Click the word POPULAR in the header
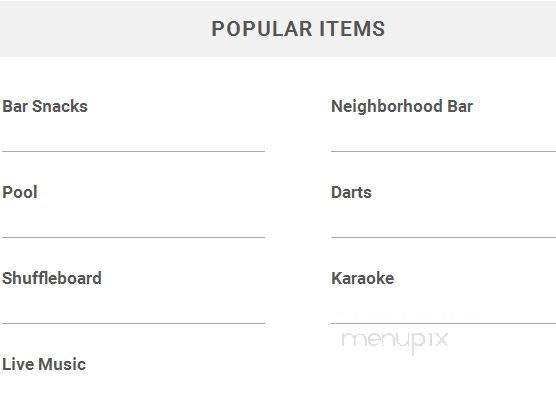 [262, 29]
